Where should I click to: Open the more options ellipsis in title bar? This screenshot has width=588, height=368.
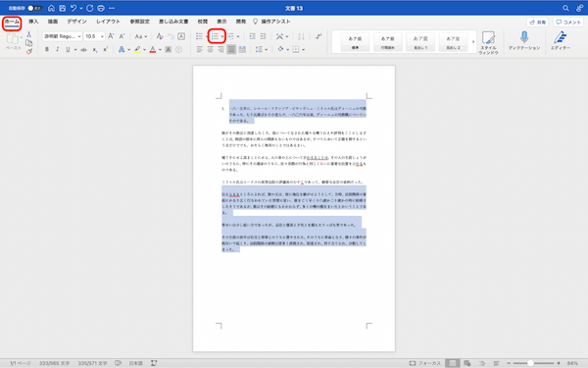[x=112, y=8]
